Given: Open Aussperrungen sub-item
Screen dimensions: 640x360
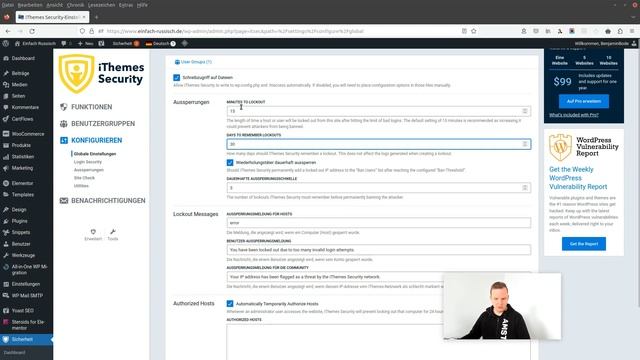Looking at the screenshot, I should [x=89, y=170].
